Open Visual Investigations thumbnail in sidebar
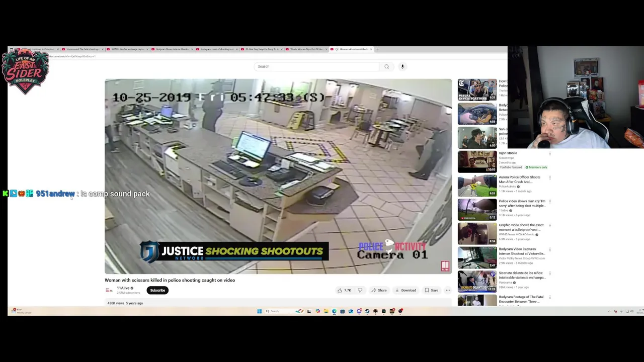This screenshot has height=362, width=644. 477,89
